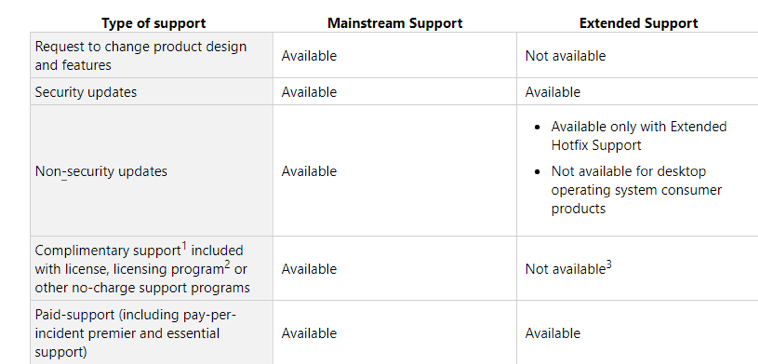This screenshot has width=758, height=364.
Task: Click 'Available only with Extended Hotfix Support' bullet
Action: [639, 136]
